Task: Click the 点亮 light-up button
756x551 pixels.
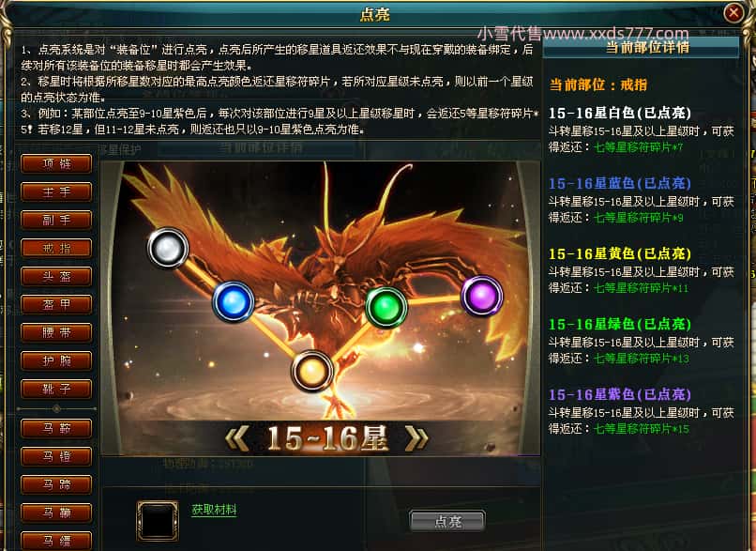Action: tap(447, 521)
